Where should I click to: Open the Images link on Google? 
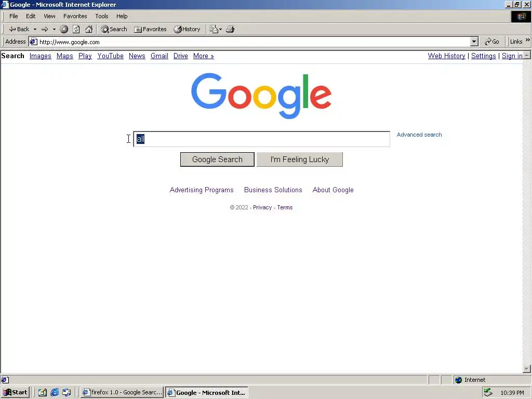point(41,56)
